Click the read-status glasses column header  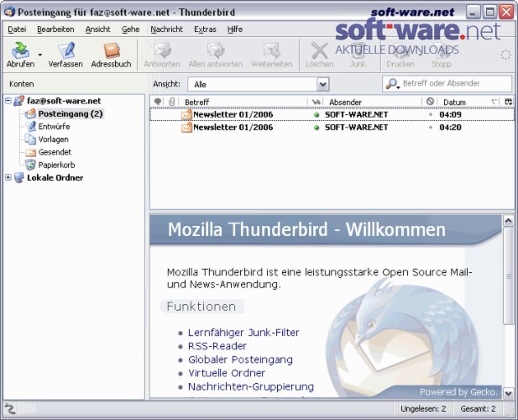tap(317, 102)
